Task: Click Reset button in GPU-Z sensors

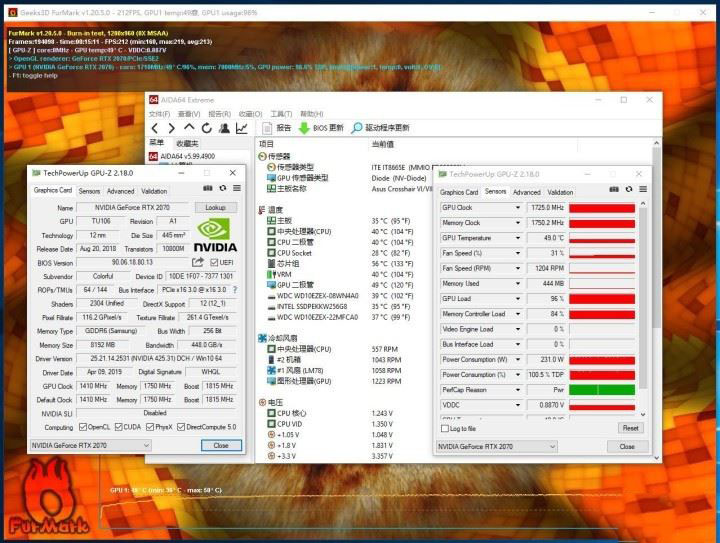Action: (630, 428)
